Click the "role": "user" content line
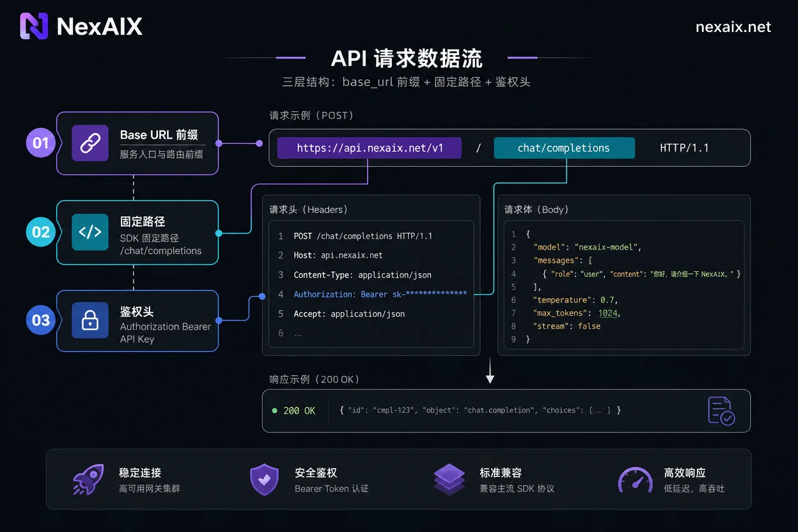Image resolution: width=798 pixels, height=532 pixels. click(x=641, y=274)
